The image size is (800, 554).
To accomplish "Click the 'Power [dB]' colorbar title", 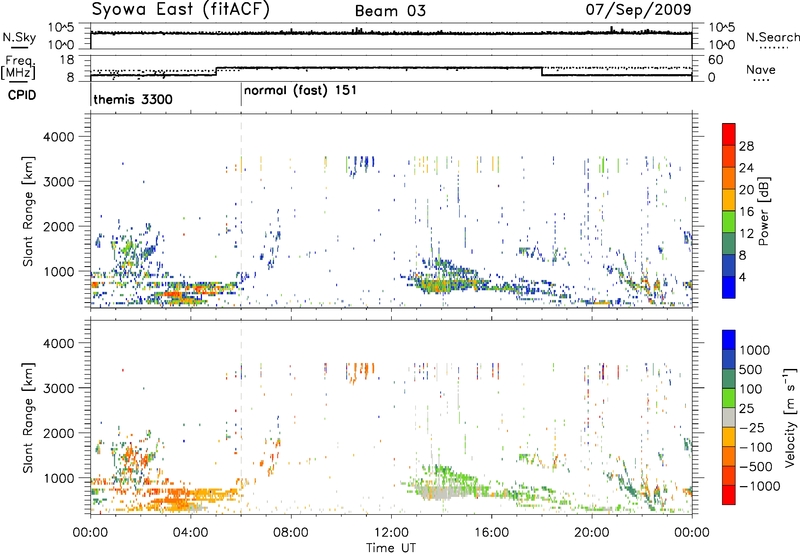I will pos(763,211).
